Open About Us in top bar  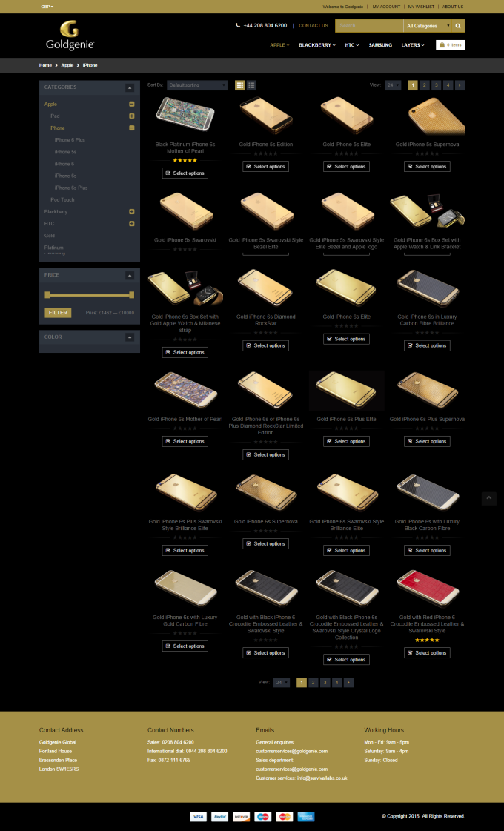pos(453,7)
